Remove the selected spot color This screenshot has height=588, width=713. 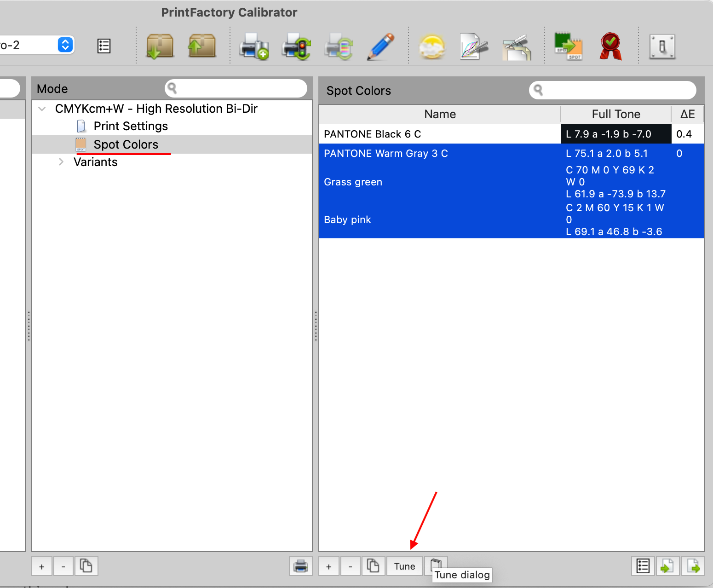(x=351, y=566)
